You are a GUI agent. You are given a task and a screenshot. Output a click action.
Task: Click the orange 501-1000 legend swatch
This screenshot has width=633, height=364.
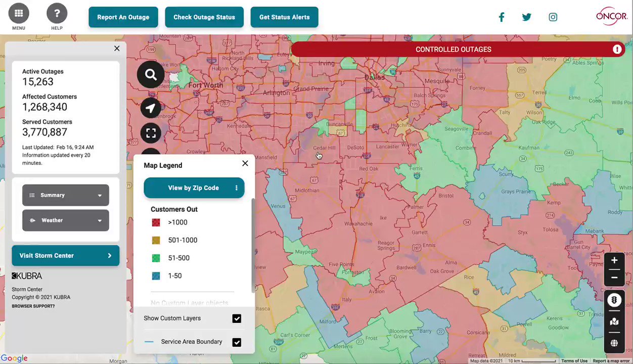(x=156, y=240)
